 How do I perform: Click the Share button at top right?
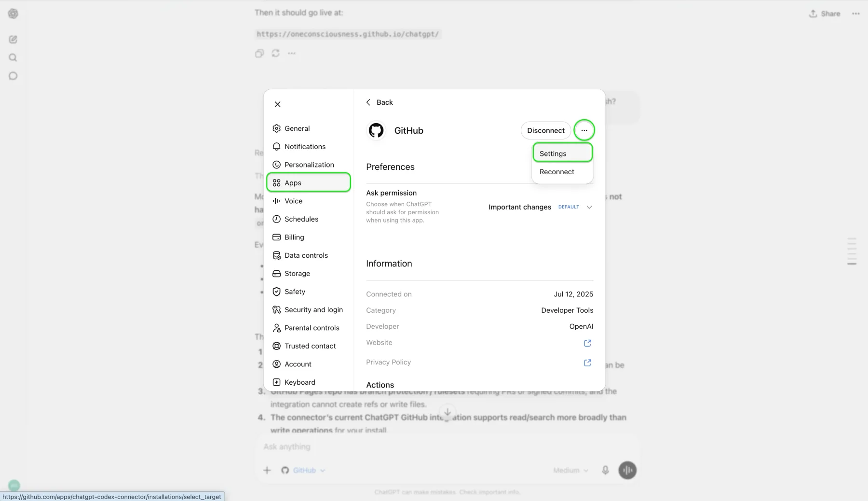click(825, 14)
